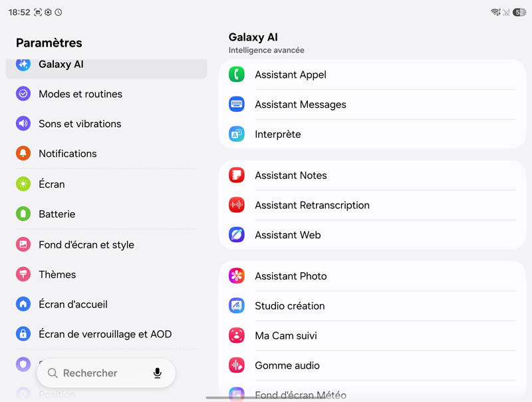The image size is (532, 402).
Task: Open Fond d'écran et style settings
Action: pos(106,244)
